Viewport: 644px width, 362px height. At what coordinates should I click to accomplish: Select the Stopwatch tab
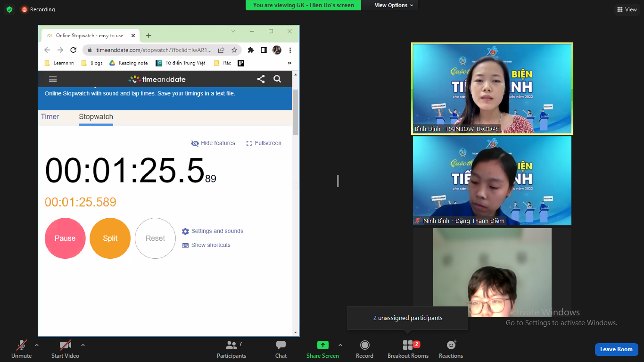pyautogui.click(x=96, y=117)
